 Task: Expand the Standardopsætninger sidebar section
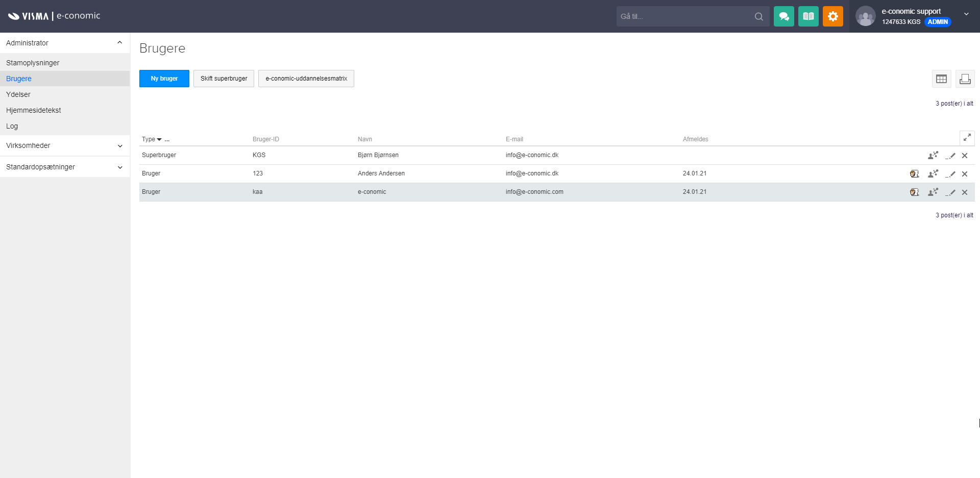click(119, 167)
